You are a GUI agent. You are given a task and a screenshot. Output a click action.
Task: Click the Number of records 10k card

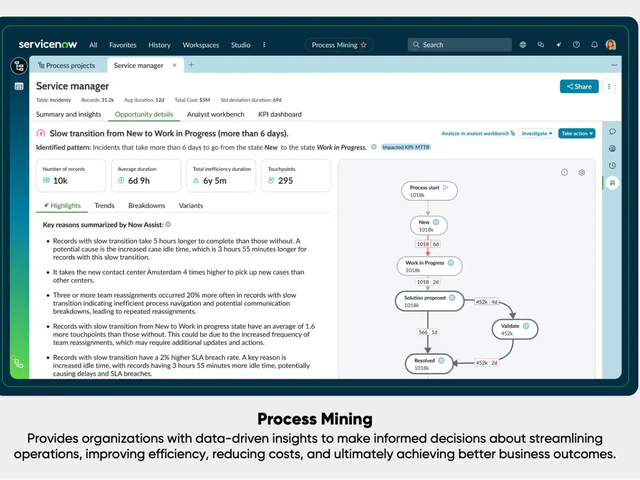pos(71,176)
